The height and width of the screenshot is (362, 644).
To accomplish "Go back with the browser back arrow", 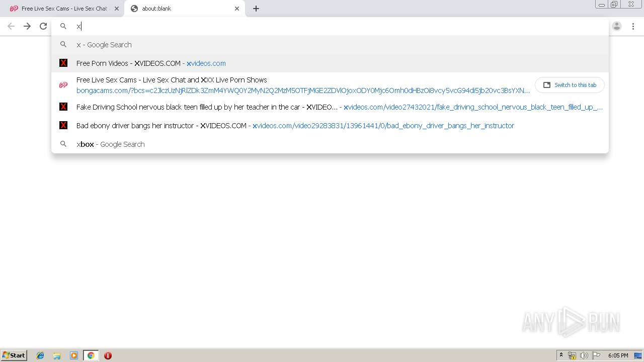I will click(x=11, y=26).
